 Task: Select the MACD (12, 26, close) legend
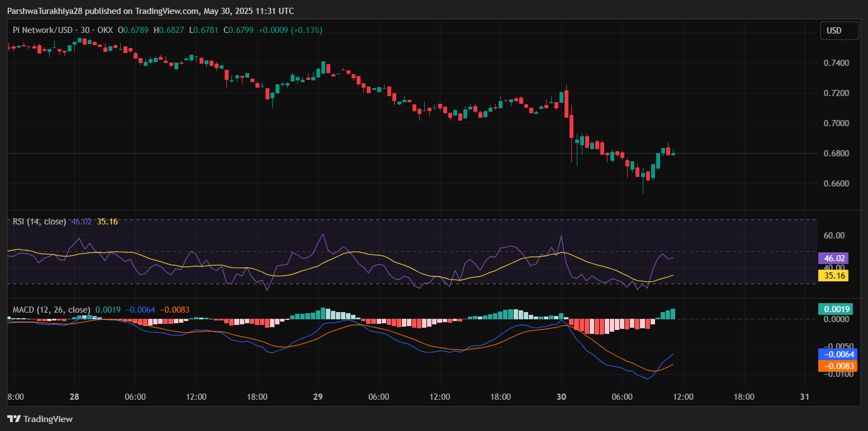point(51,309)
